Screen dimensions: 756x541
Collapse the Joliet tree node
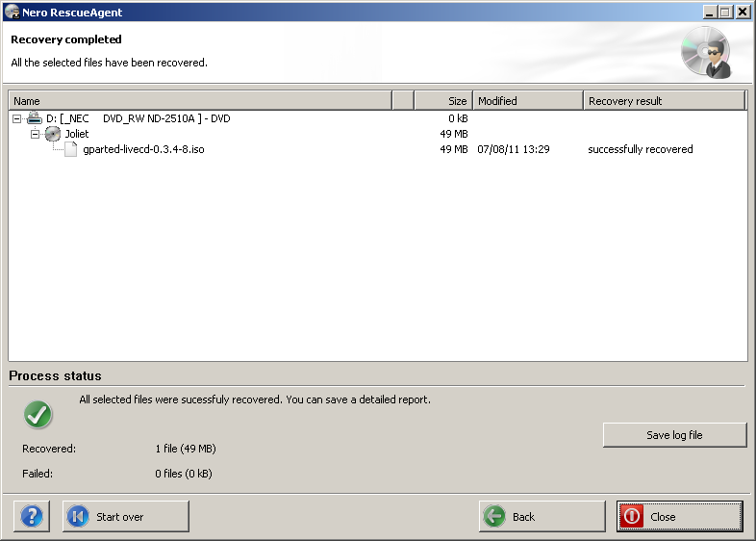pos(35,134)
